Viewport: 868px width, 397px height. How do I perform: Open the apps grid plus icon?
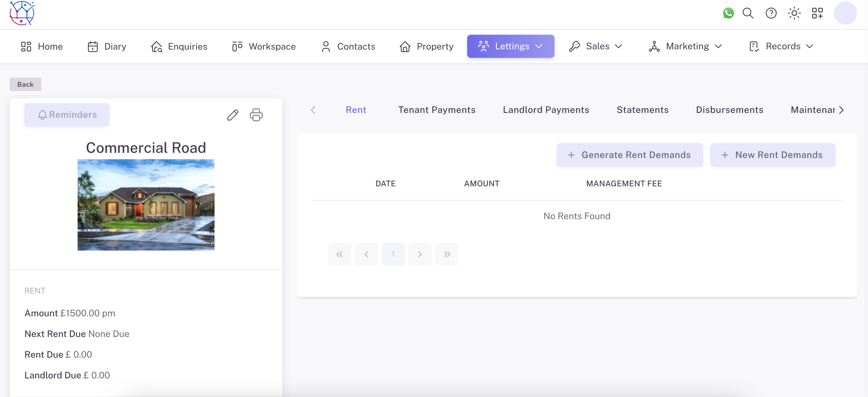pyautogui.click(x=817, y=13)
